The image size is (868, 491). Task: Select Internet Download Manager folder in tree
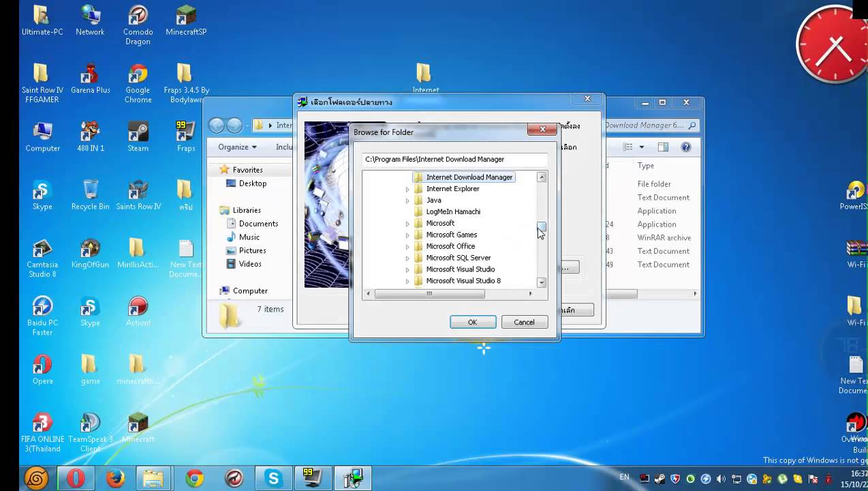pos(469,177)
